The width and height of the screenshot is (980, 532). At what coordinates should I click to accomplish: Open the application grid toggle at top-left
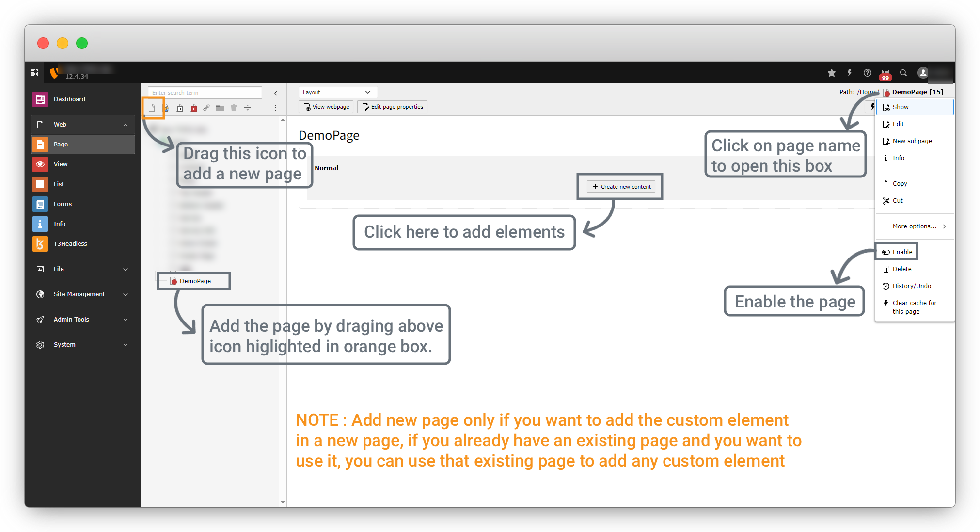coord(34,73)
